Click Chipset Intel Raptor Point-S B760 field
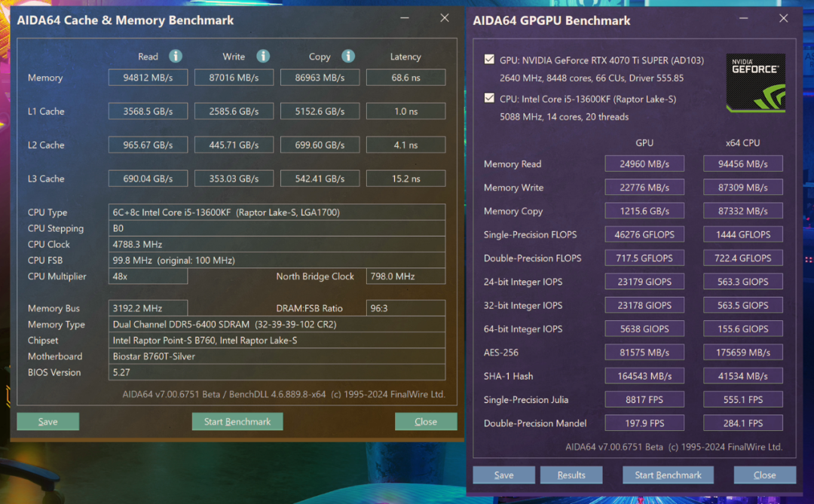 click(277, 341)
